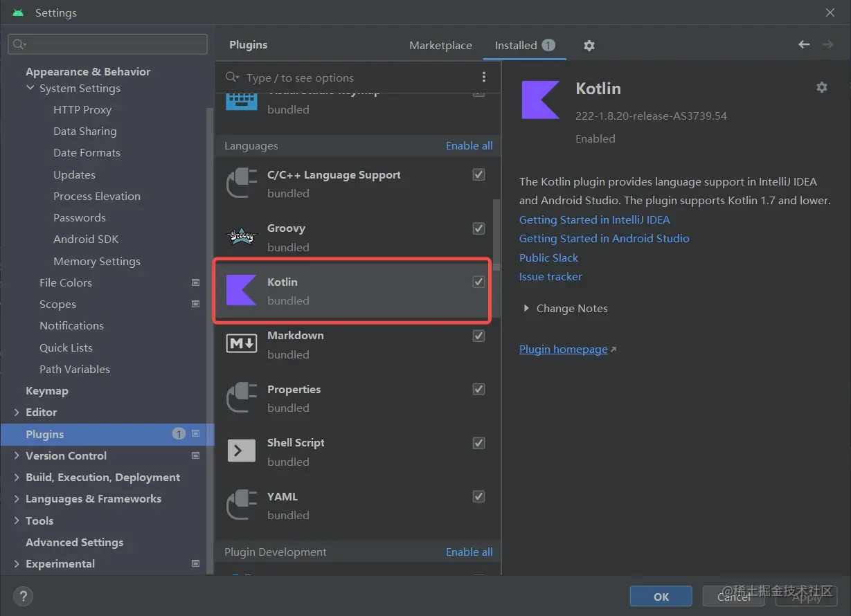Click the Android Studio logo in title bar
Image resolution: width=851 pixels, height=616 pixels.
click(x=18, y=12)
